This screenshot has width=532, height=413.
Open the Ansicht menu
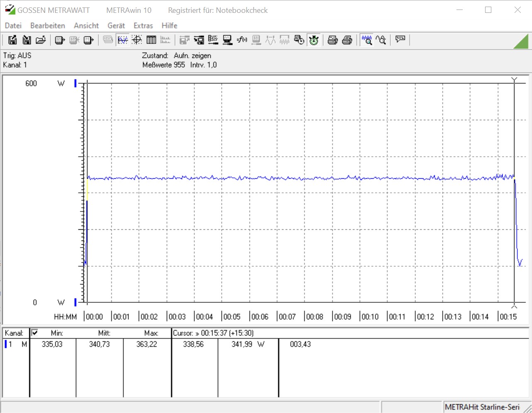click(x=86, y=26)
